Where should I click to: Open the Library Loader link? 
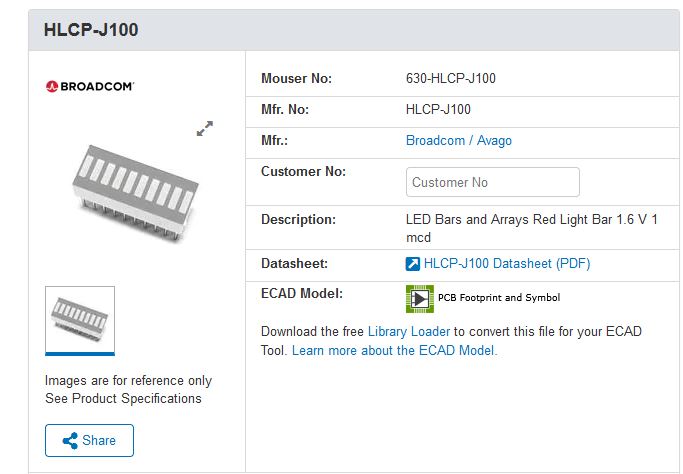pos(409,332)
